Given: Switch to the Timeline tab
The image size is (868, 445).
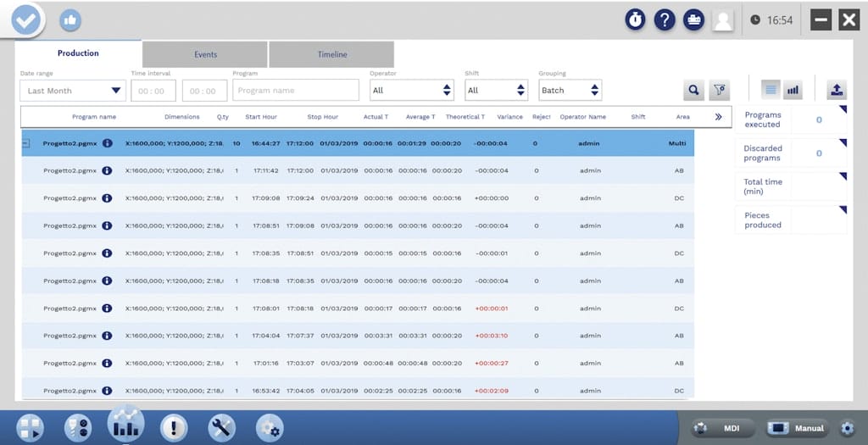Looking at the screenshot, I should [x=331, y=54].
